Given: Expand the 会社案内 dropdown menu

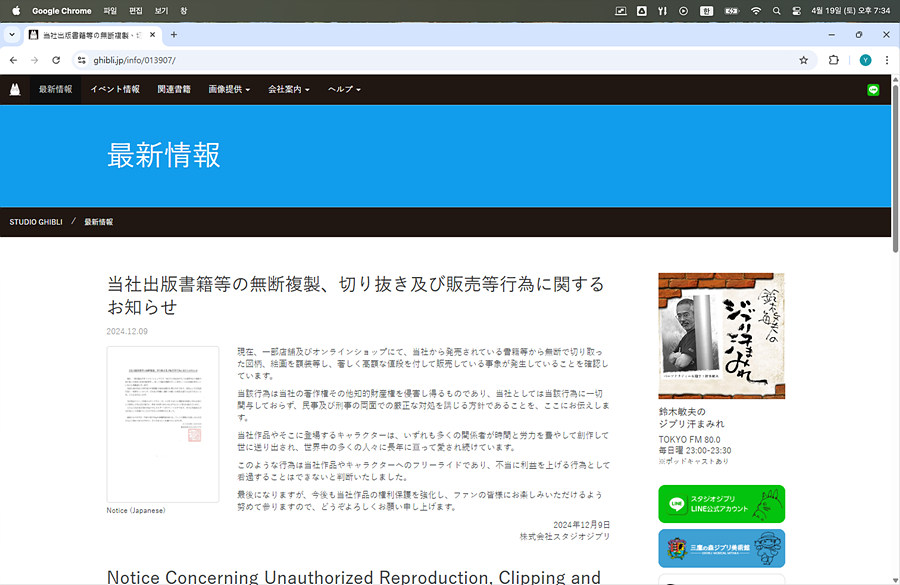Looking at the screenshot, I should point(289,90).
